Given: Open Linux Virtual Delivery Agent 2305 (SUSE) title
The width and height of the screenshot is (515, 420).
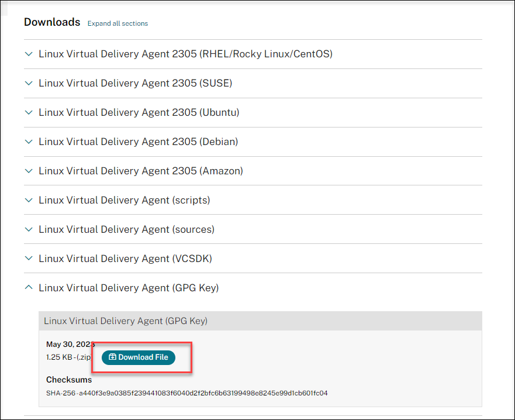Looking at the screenshot, I should coord(135,83).
